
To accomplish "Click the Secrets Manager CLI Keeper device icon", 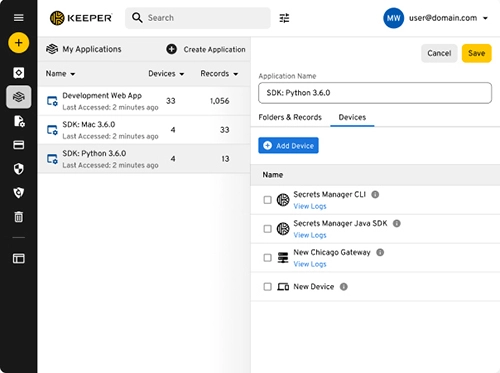I will coord(283,200).
